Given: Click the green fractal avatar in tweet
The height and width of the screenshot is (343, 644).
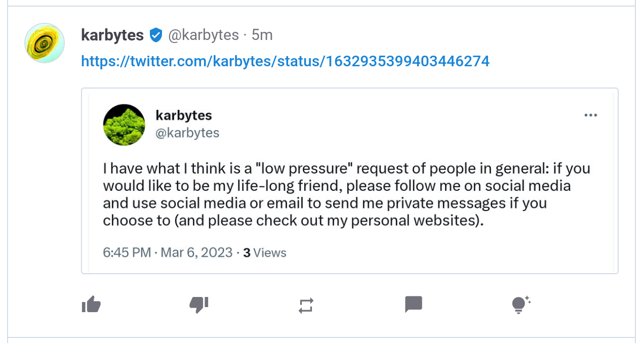Looking at the screenshot, I should click(124, 124).
